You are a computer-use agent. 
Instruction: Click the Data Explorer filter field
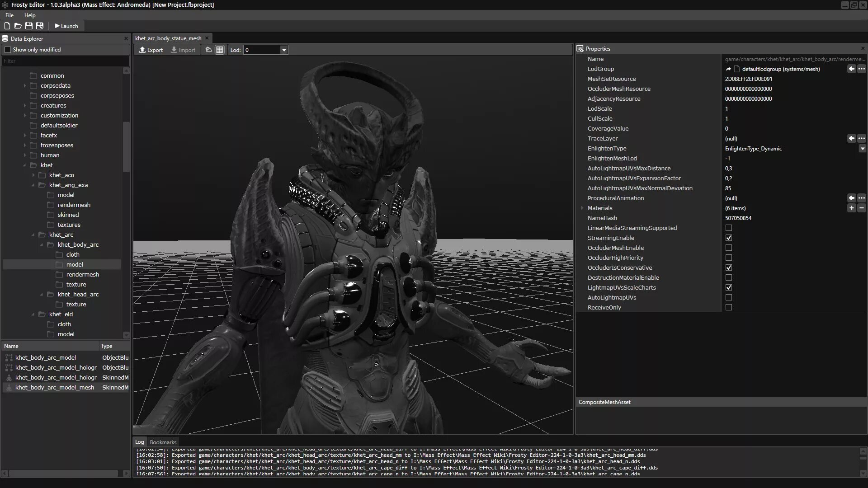[x=66, y=61]
